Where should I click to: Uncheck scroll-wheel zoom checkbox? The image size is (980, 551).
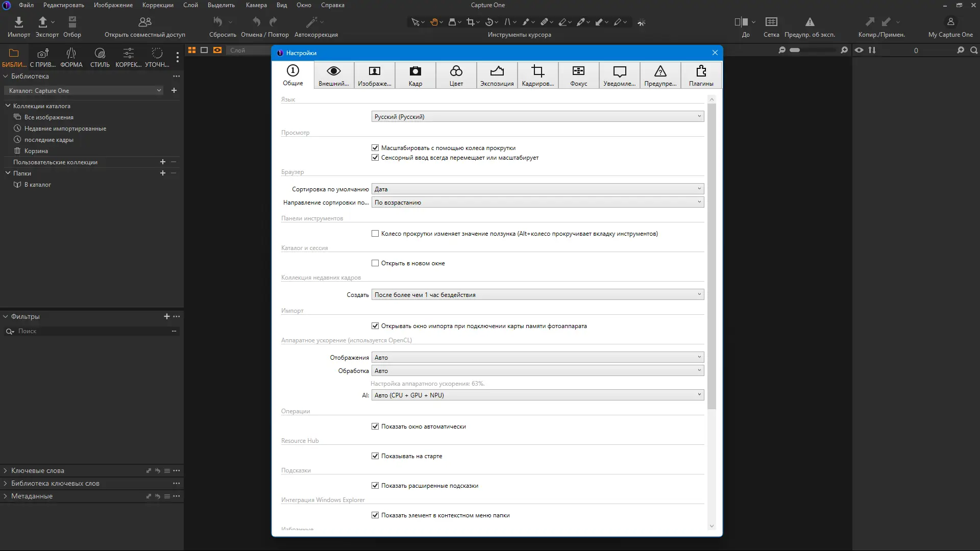[x=375, y=148]
